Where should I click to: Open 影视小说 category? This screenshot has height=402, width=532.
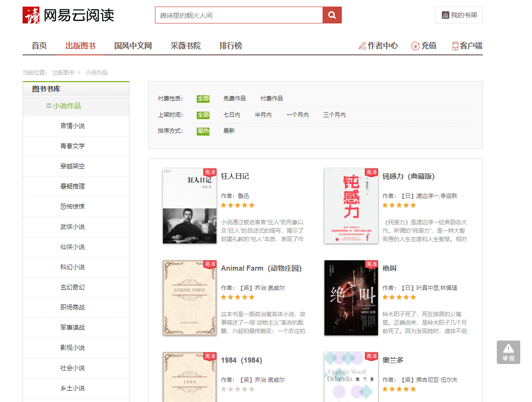pyautogui.click(x=73, y=348)
